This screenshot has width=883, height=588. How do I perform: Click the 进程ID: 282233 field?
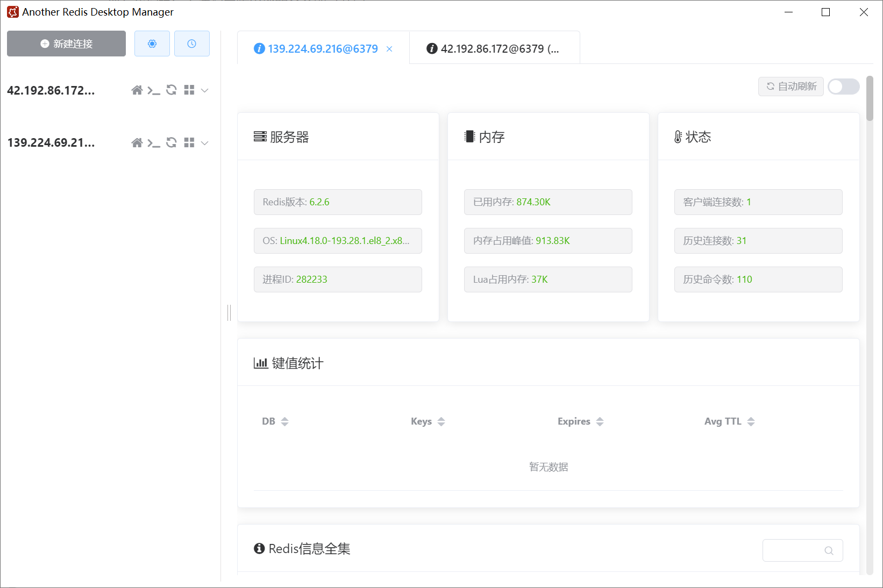(x=338, y=279)
